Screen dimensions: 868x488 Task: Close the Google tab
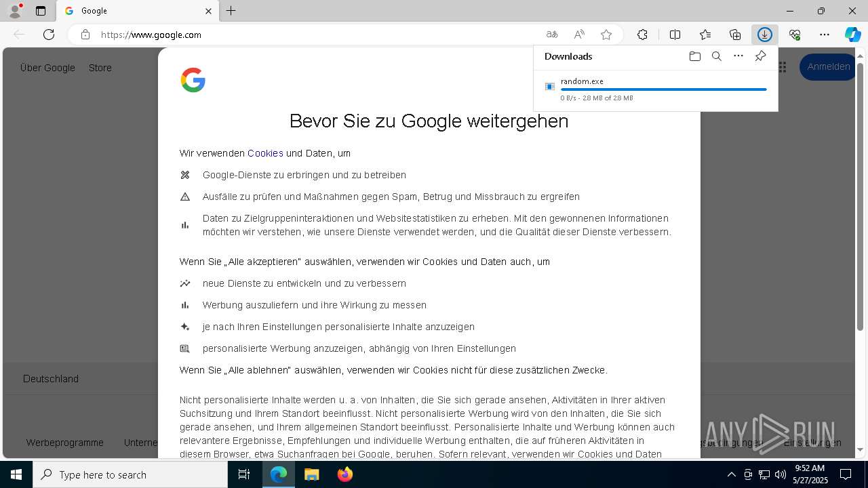click(x=209, y=11)
